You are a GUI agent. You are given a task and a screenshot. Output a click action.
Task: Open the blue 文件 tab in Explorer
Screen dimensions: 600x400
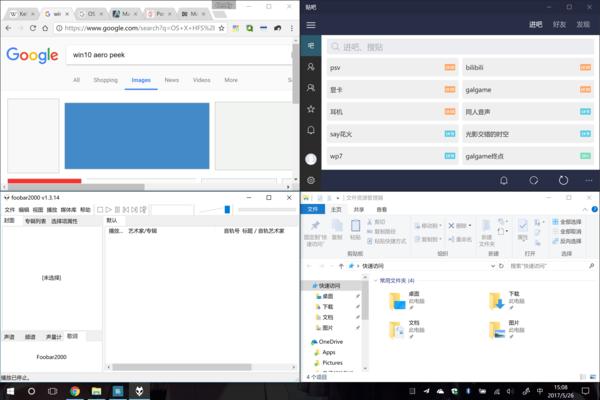tap(313, 209)
